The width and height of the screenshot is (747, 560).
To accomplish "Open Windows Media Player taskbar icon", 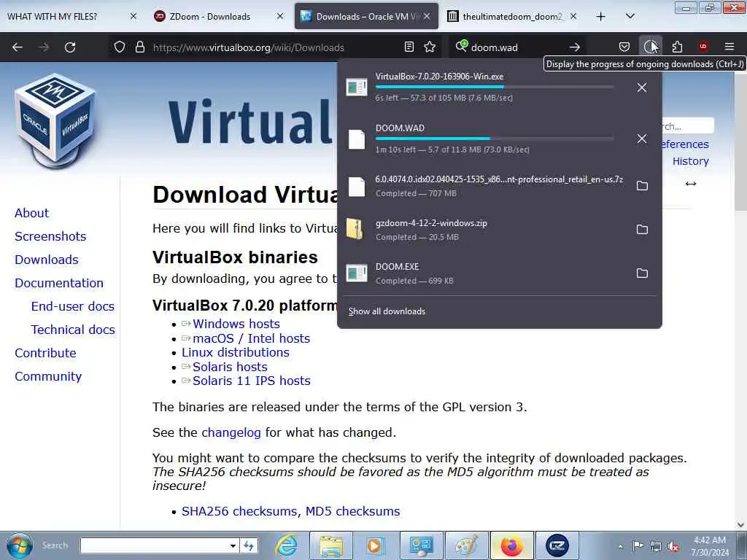I will click(374, 545).
